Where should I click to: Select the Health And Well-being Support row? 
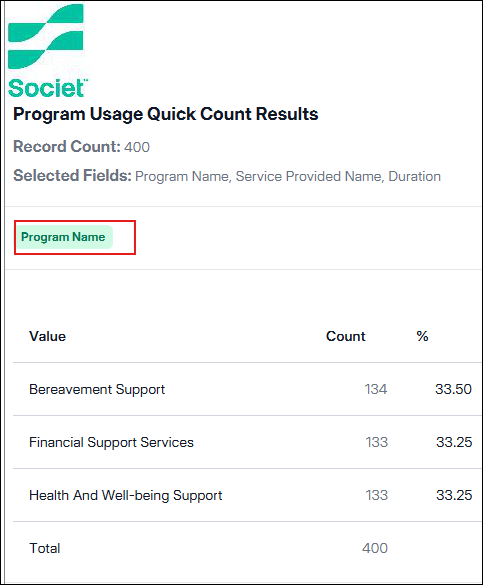[248, 495]
